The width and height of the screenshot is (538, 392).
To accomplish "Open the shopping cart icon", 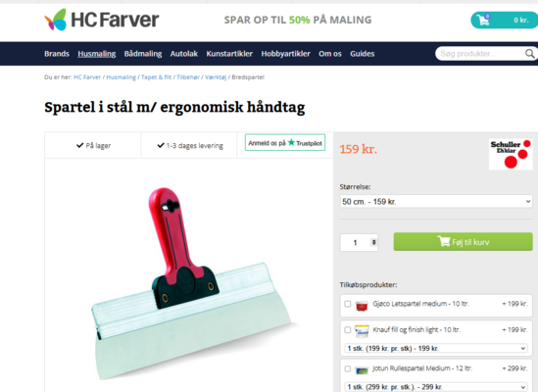I will pos(484,20).
